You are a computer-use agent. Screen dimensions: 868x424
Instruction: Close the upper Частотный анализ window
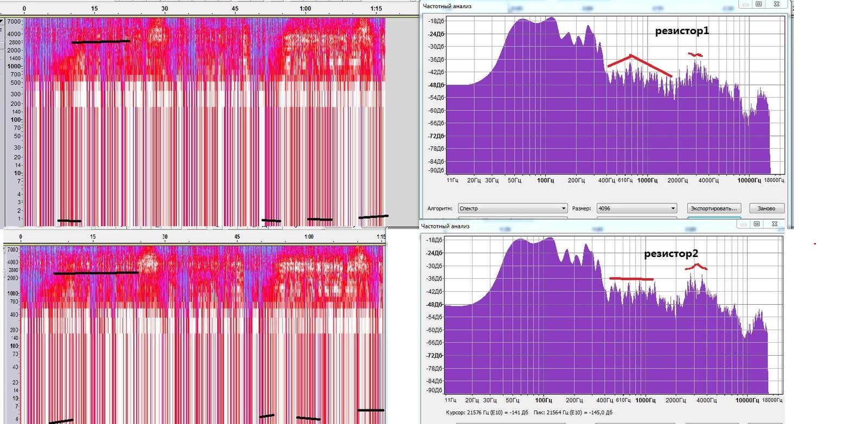777,4
